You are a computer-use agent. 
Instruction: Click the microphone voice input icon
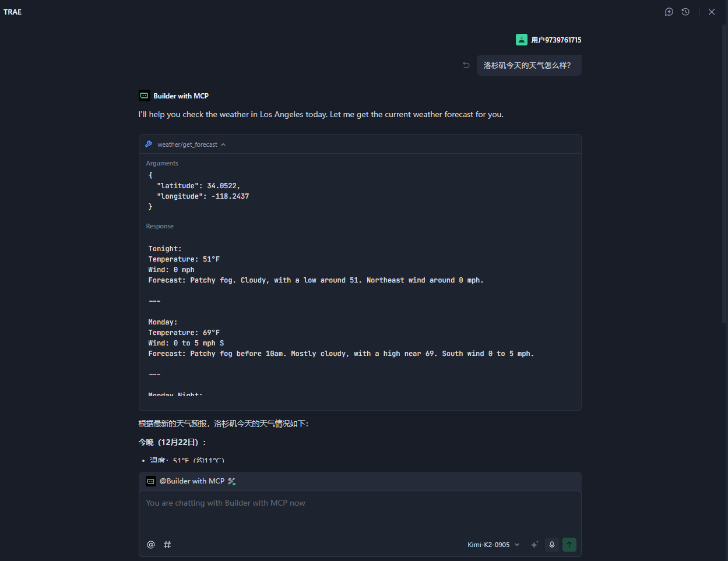552,545
